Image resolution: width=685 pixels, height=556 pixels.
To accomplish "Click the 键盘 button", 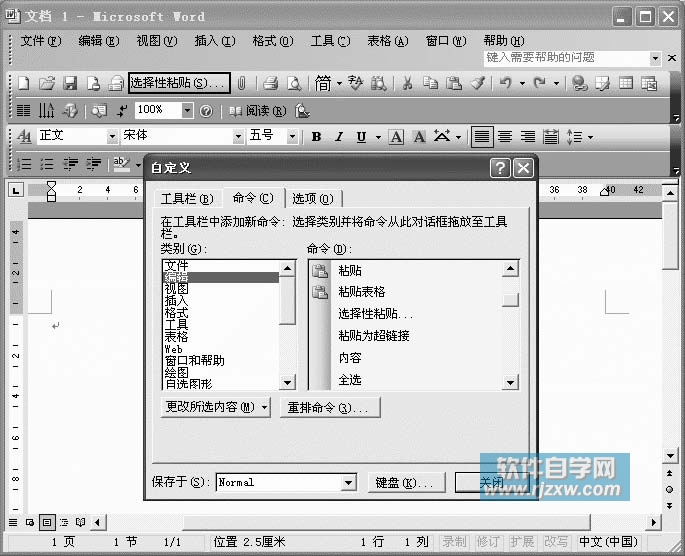I will 407,483.
